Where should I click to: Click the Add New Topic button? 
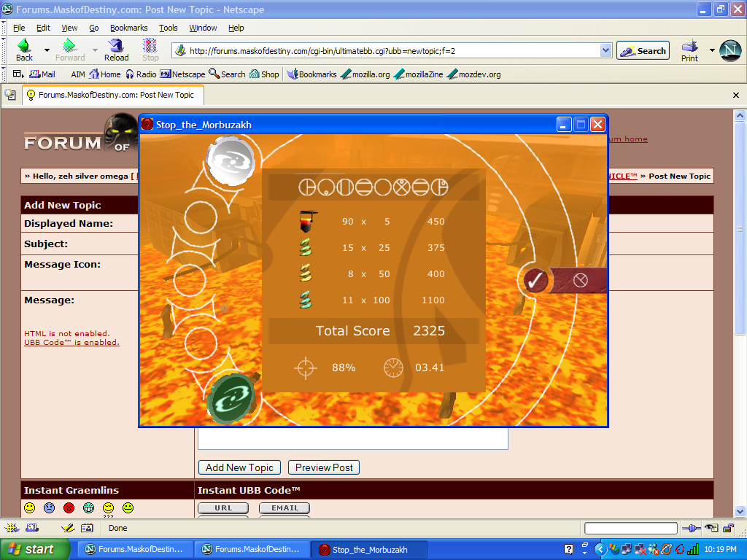(x=239, y=467)
